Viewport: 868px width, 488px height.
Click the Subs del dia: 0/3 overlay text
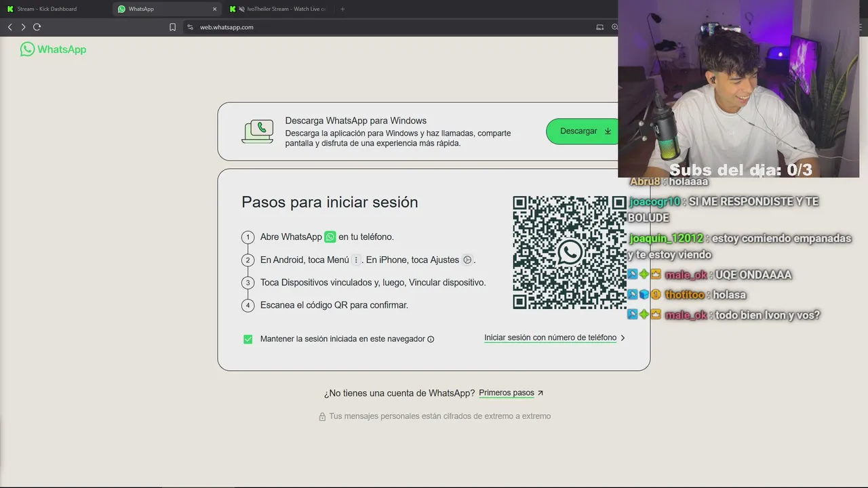pyautogui.click(x=741, y=169)
